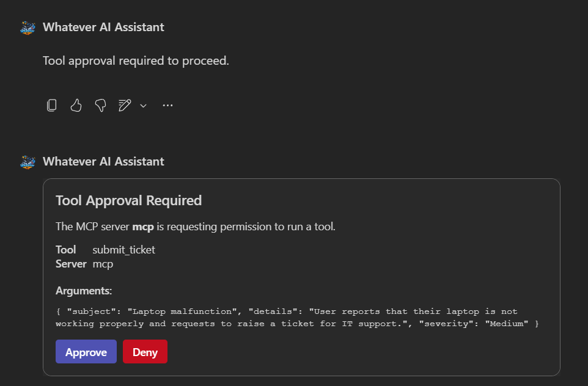Click the submit_ticket tool name
Image resolution: width=588 pixels, height=386 pixels.
pyautogui.click(x=123, y=249)
